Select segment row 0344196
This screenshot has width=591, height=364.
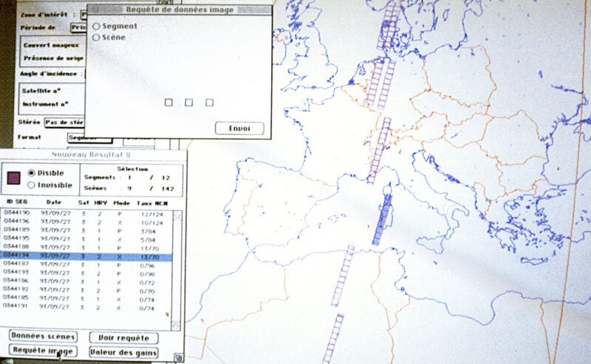86,222
